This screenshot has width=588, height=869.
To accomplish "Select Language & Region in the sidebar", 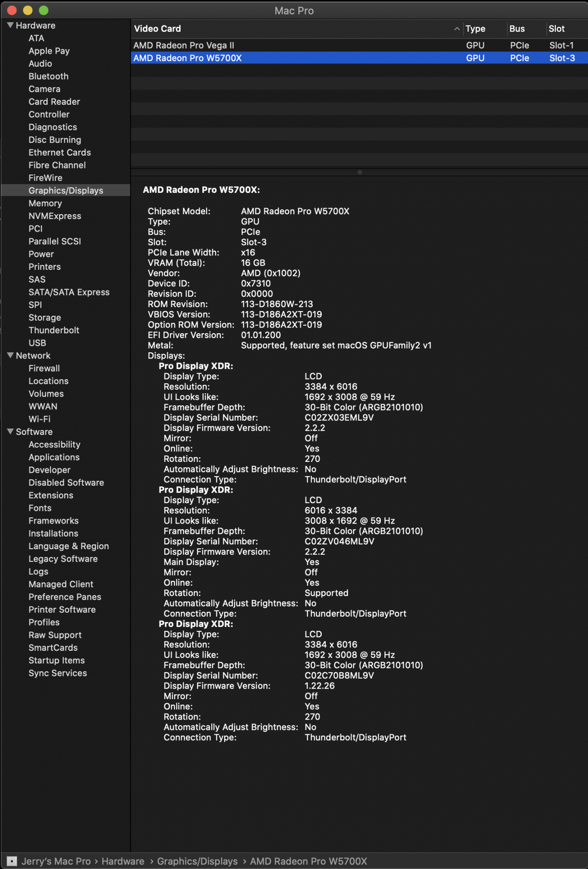I will coord(69,546).
